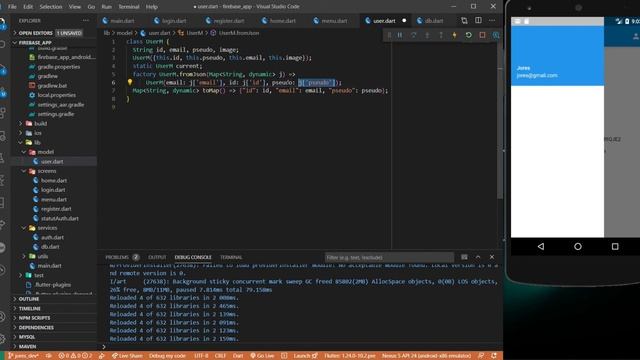Open the Run menu
This screenshot has height=360, width=640.
pyautogui.click(x=107, y=7)
